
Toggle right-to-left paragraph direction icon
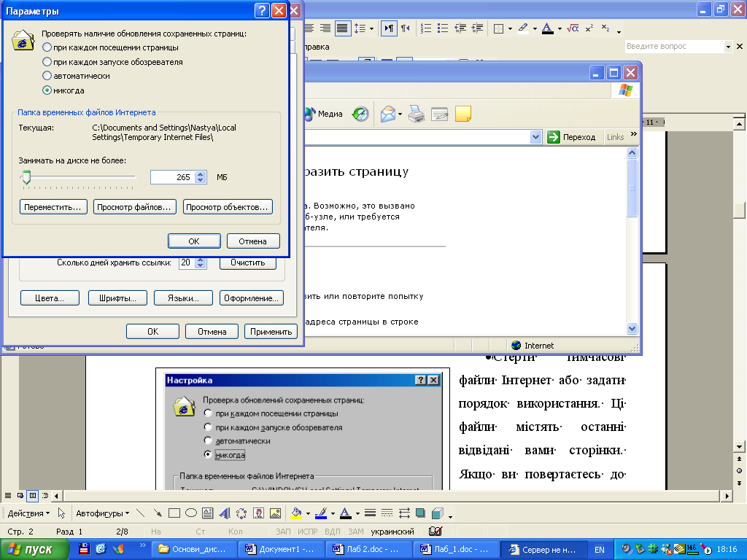click(x=405, y=28)
